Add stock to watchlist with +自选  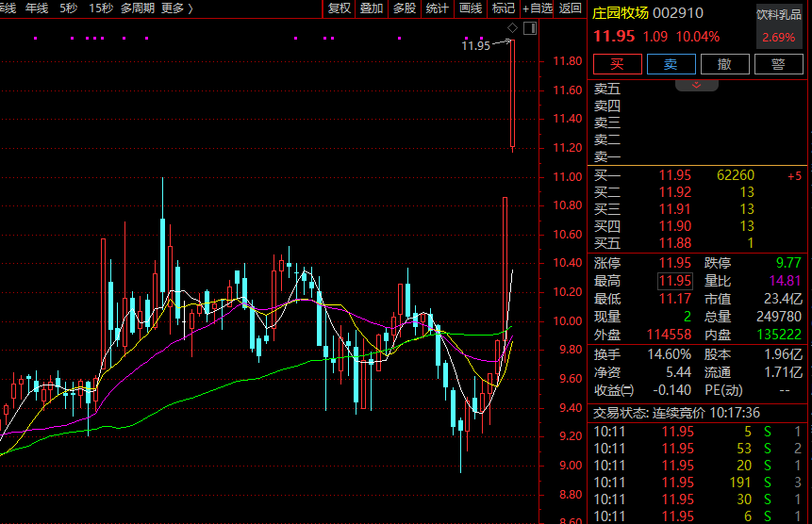click(x=538, y=8)
